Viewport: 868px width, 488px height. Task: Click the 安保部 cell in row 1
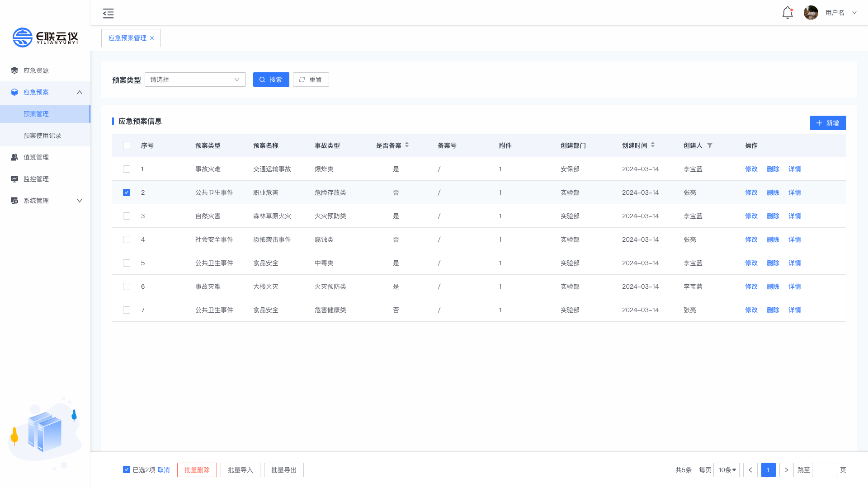[x=570, y=169]
